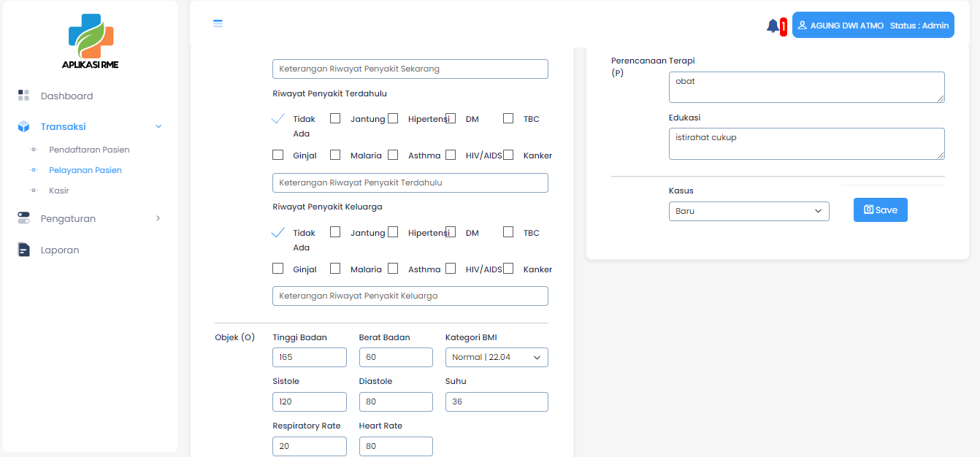Open the Kasir menu item
This screenshot has width=980, height=457.
click(x=59, y=191)
